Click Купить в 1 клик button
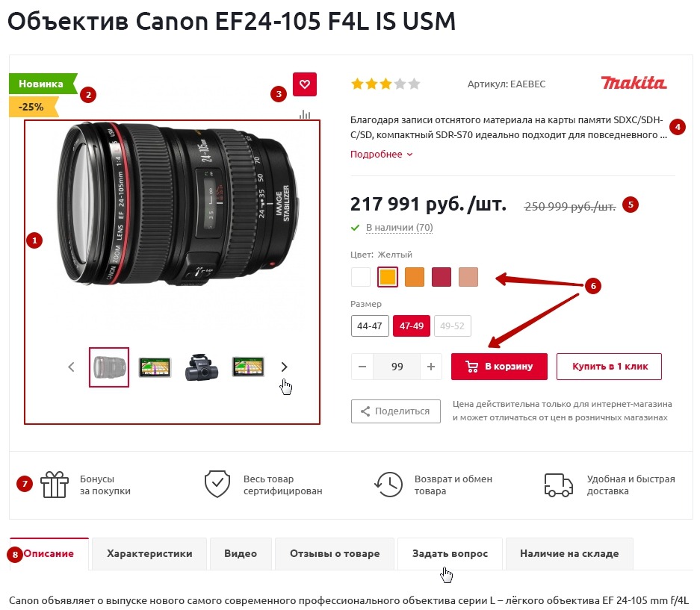Viewport: 700px width, 610px height. [x=610, y=367]
